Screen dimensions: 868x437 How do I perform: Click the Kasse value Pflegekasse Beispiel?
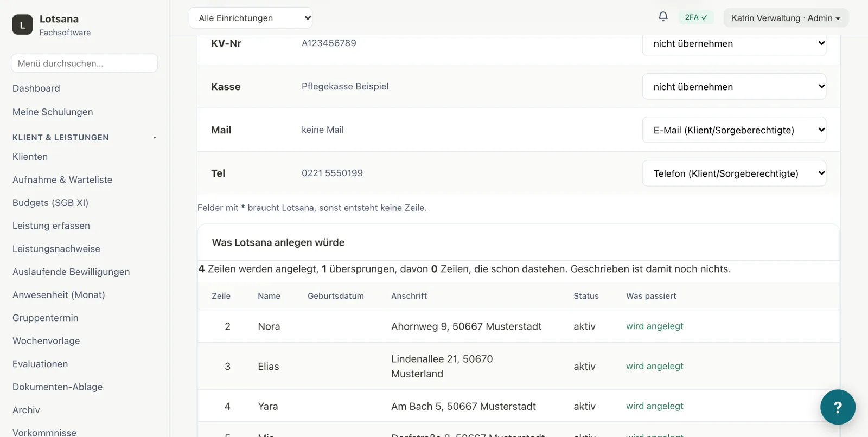pyautogui.click(x=345, y=87)
